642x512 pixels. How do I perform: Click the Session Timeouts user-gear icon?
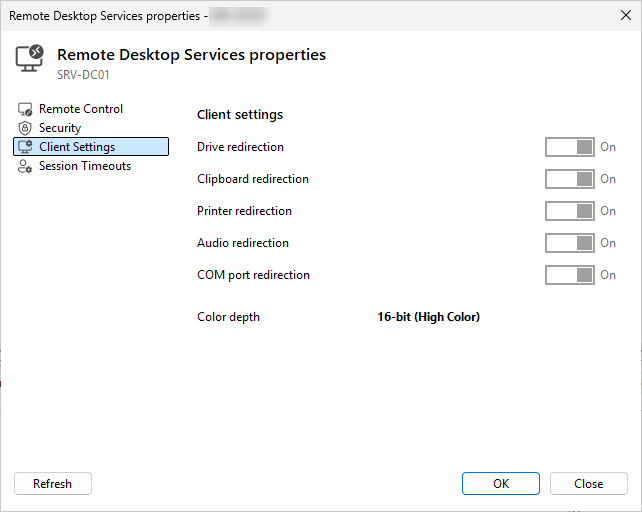click(25, 166)
